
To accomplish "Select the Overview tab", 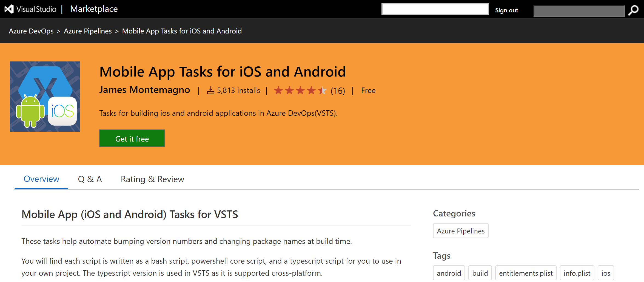I will [x=41, y=179].
